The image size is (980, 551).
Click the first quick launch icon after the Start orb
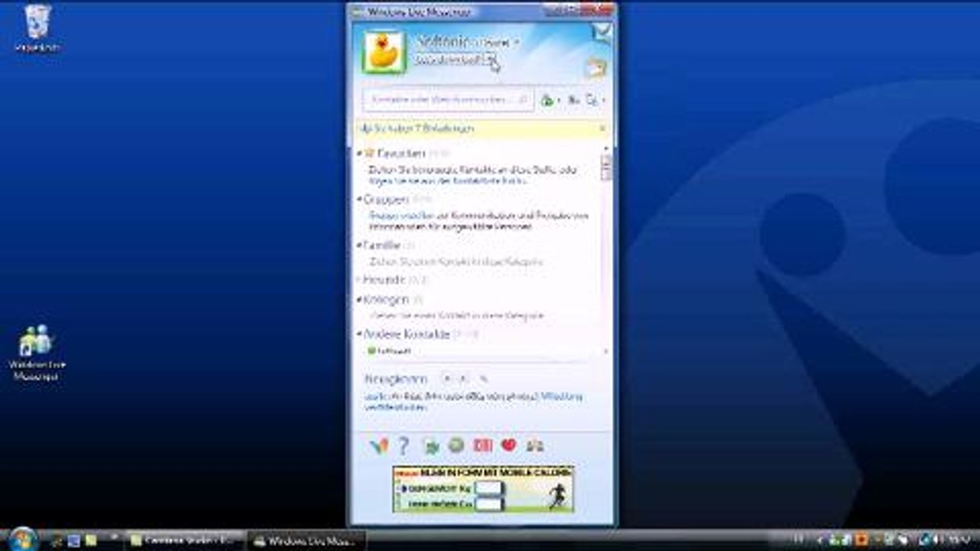click(x=57, y=541)
